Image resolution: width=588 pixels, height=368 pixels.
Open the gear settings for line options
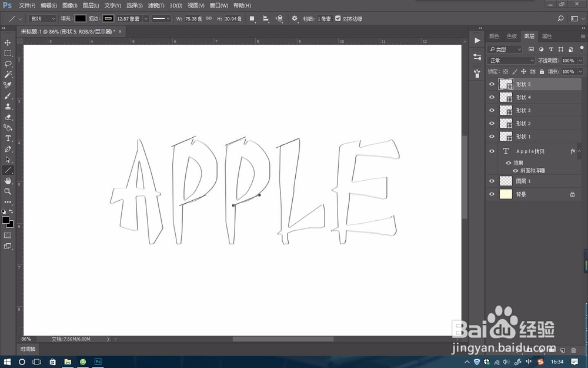click(x=295, y=18)
